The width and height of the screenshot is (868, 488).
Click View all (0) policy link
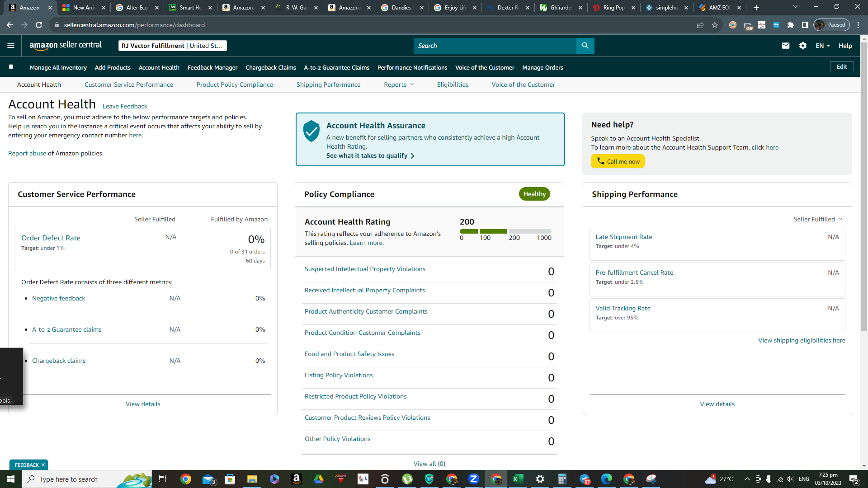[429, 464]
